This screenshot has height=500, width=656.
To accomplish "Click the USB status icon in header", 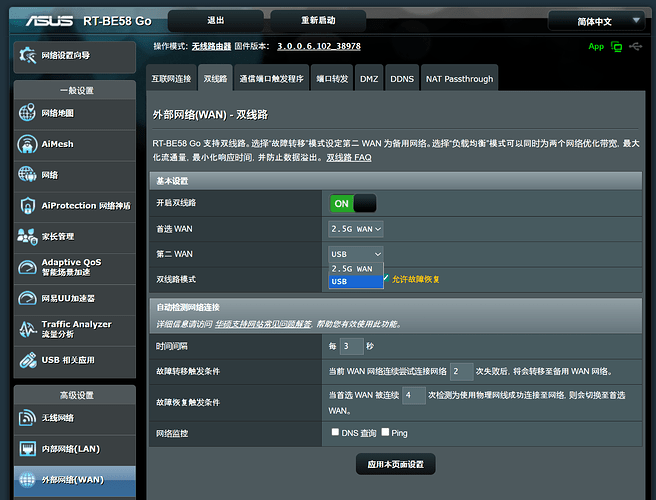I will [636, 46].
